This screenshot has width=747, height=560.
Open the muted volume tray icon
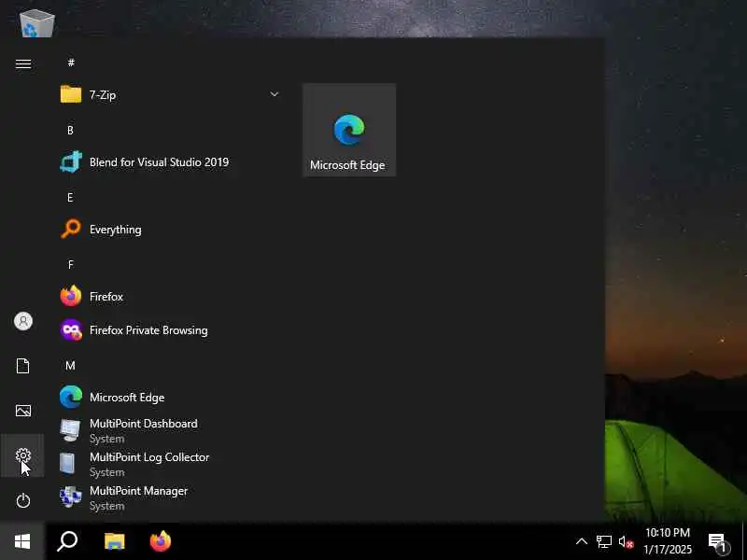[626, 541]
